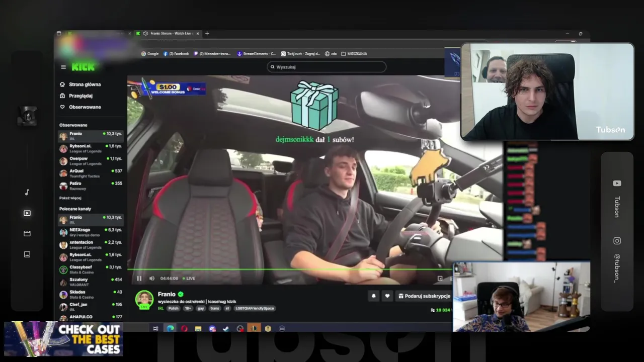Click the Kick logo
This screenshot has width=644, height=362.
click(83, 67)
